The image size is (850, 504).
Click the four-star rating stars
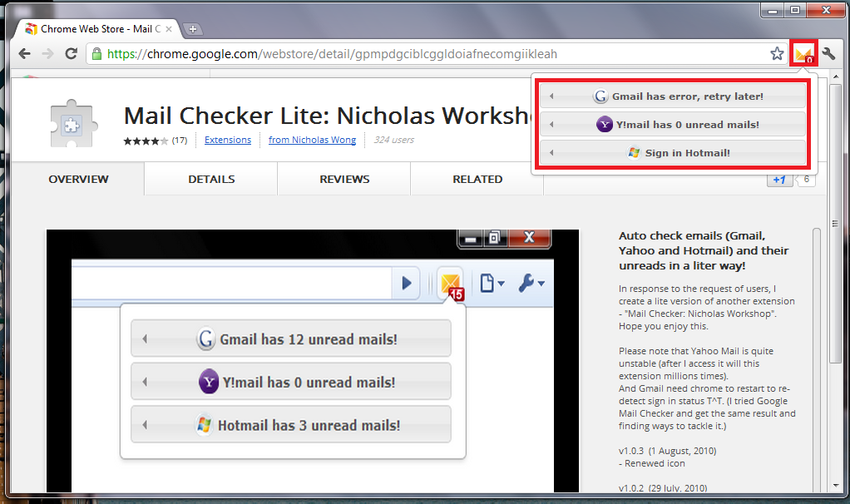coord(146,141)
